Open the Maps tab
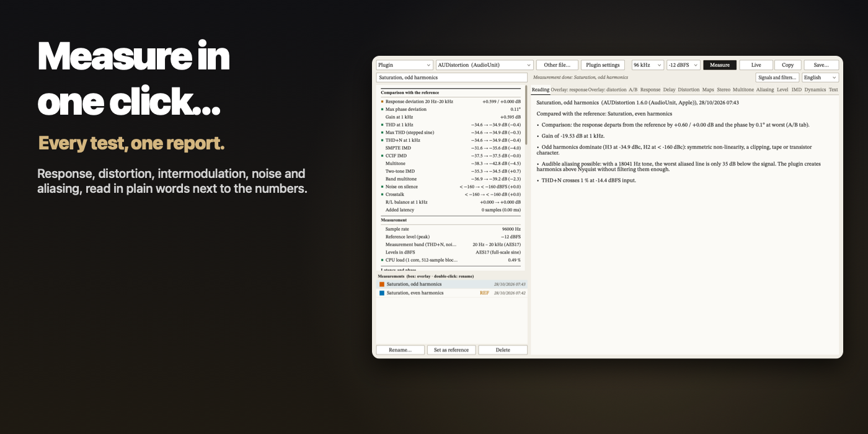Image resolution: width=868 pixels, height=434 pixels. tap(708, 90)
